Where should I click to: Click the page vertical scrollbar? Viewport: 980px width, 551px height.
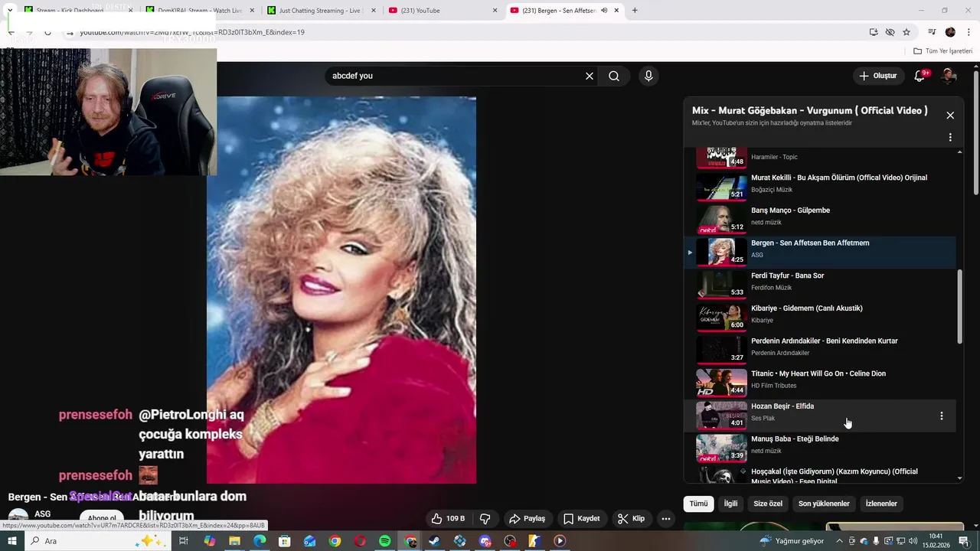tap(976, 134)
